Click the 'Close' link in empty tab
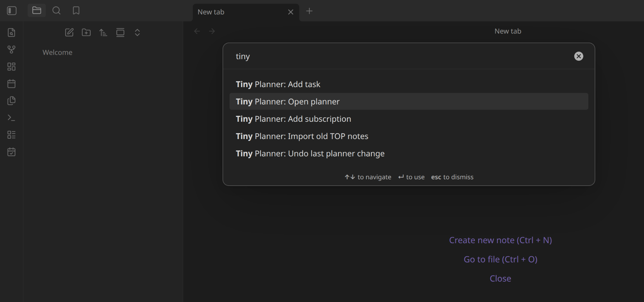Image resolution: width=644 pixels, height=302 pixels. pyautogui.click(x=500, y=278)
